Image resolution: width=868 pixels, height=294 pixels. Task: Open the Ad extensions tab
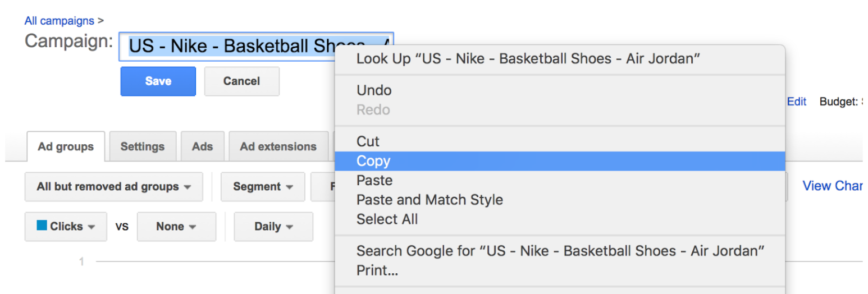[278, 146]
